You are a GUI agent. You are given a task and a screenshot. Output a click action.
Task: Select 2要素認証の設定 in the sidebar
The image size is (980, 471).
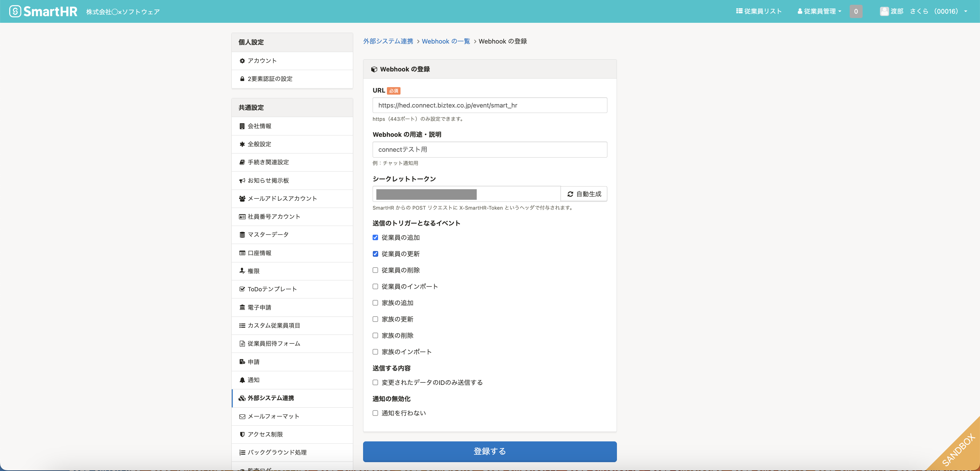292,79
